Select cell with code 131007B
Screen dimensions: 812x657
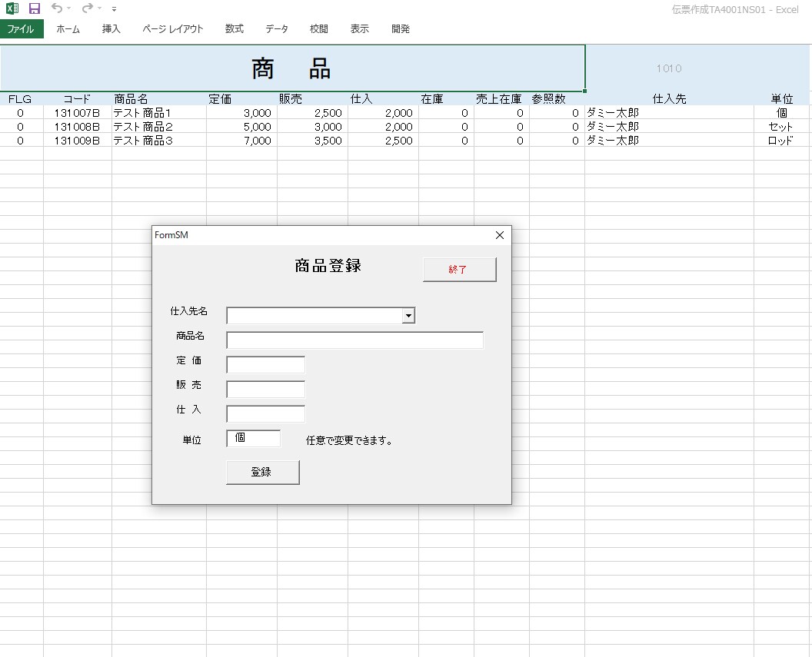pos(77,113)
